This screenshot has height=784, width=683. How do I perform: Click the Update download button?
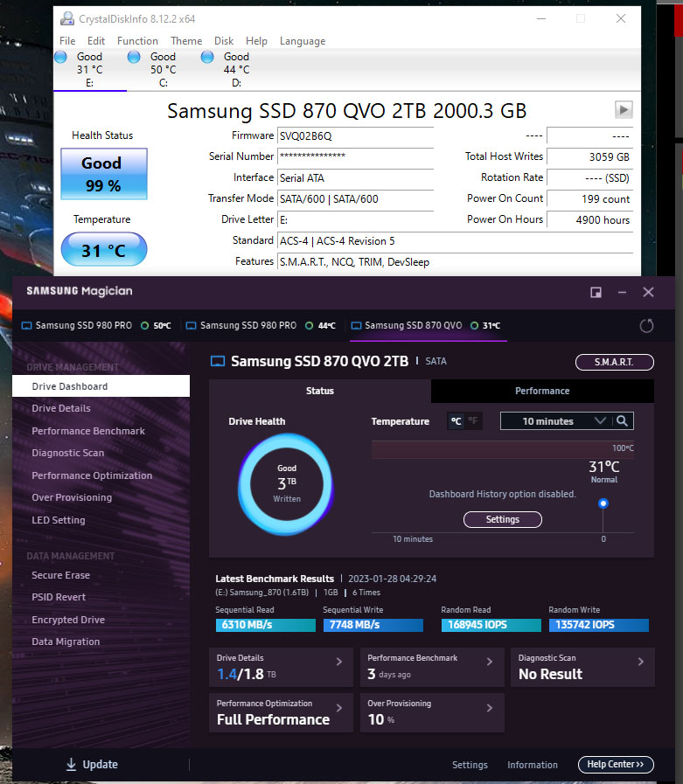point(92,764)
